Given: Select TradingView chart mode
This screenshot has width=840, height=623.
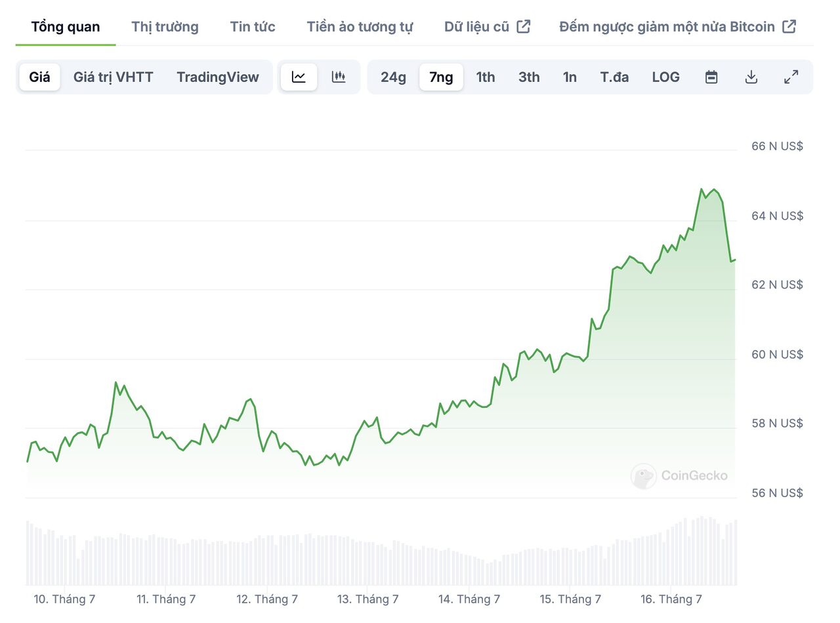Looking at the screenshot, I should (218, 77).
